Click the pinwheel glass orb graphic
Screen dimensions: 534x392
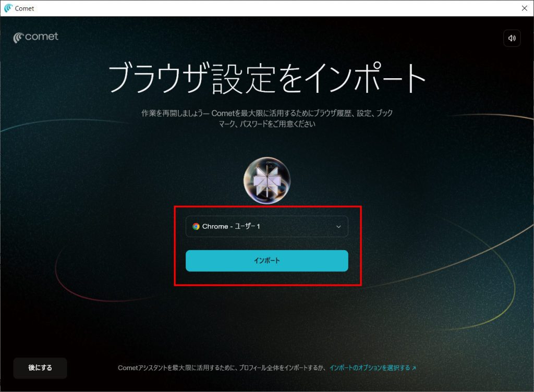(x=266, y=180)
